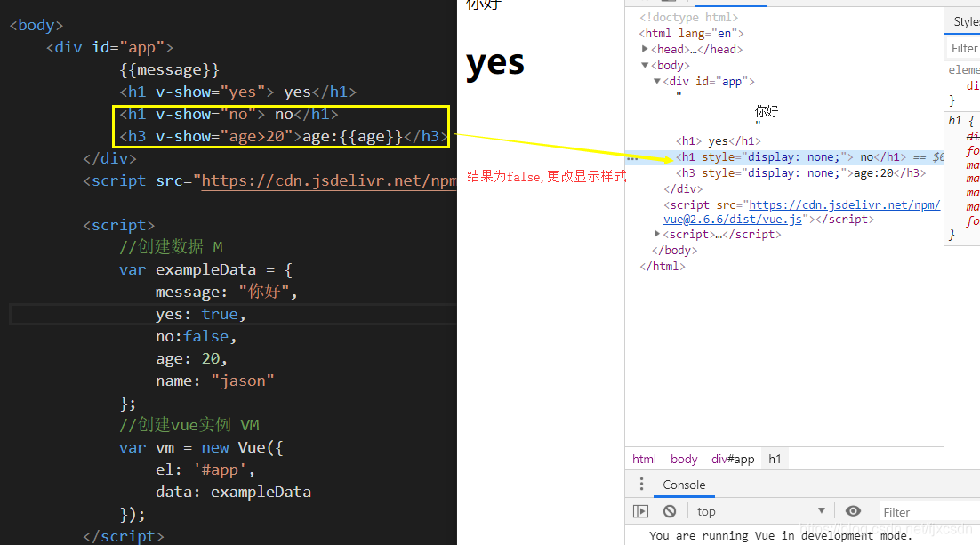Select the h3 age:20 element row
Viewport: 980px width, 545px height.
(800, 173)
